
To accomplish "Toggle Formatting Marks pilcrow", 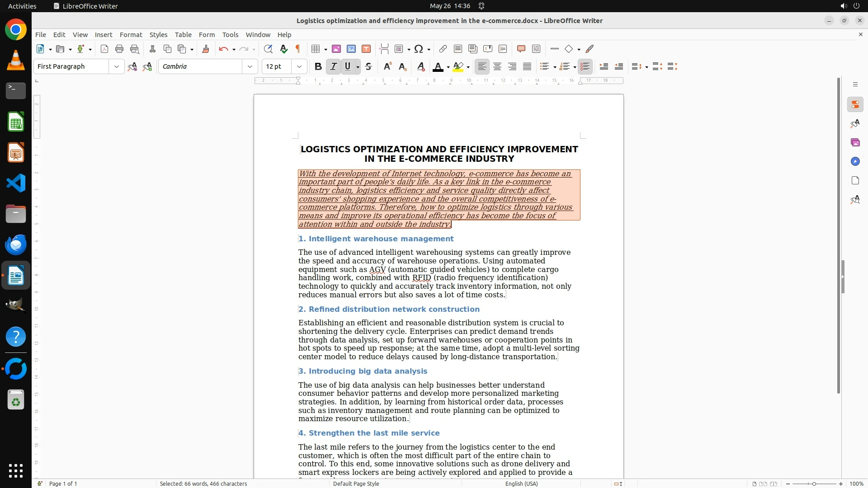I will (x=298, y=49).
